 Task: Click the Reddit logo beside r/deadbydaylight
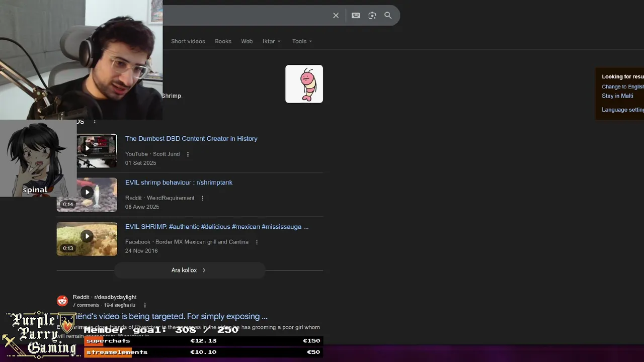[62, 301]
